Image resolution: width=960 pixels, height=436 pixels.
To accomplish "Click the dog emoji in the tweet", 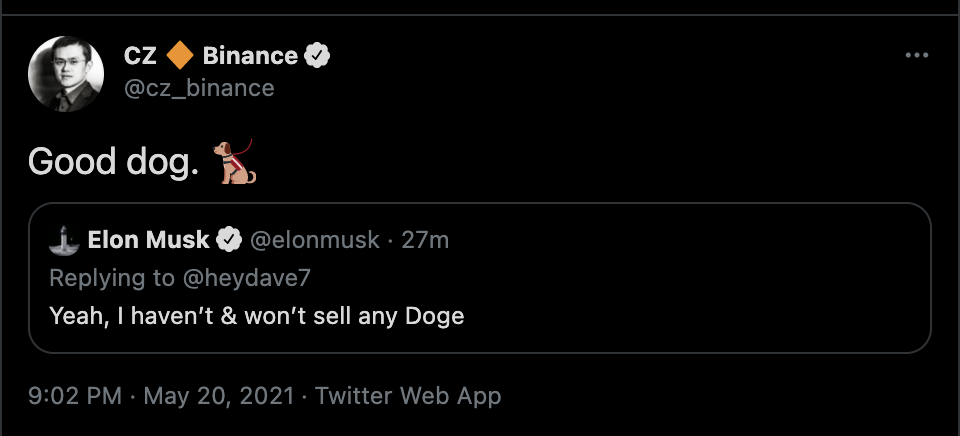I will click(x=236, y=162).
